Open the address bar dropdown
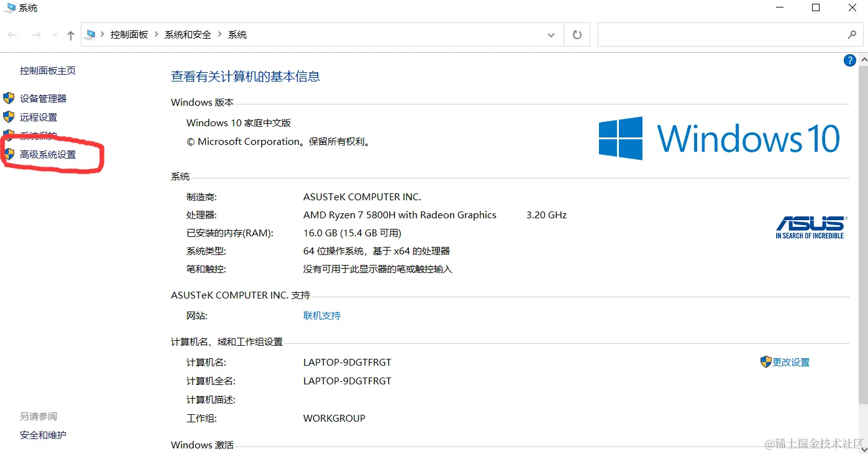Image resolution: width=868 pixels, height=454 pixels. (550, 35)
